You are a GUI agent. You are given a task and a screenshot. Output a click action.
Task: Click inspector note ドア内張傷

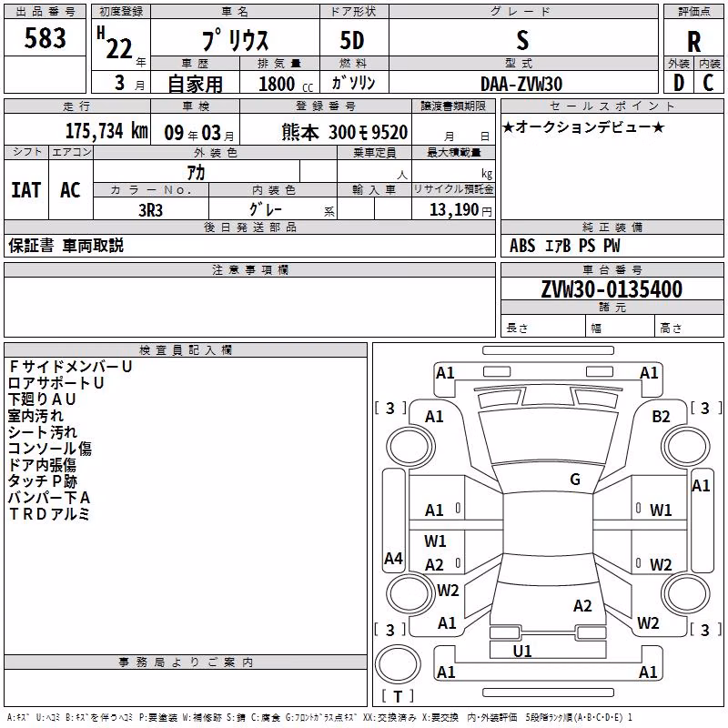[x=42, y=465]
